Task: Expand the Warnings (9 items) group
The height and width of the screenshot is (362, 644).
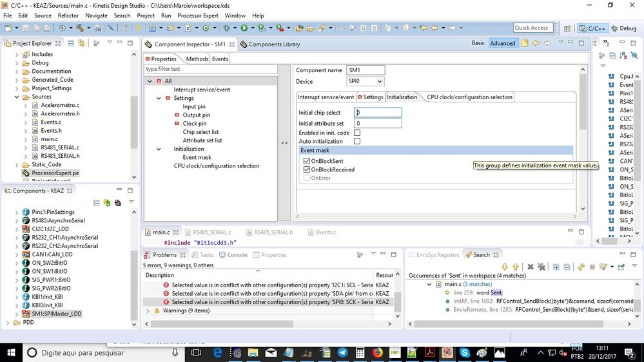Action: coord(148,310)
